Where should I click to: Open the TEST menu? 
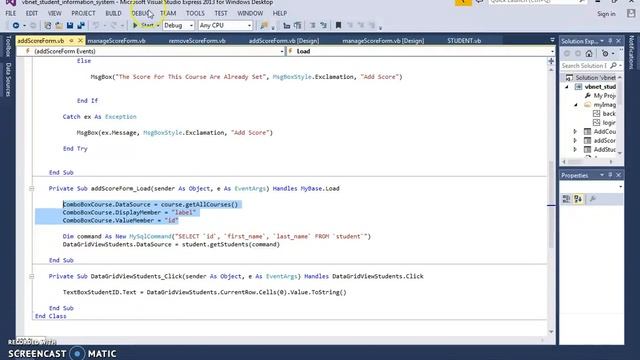tap(221, 13)
